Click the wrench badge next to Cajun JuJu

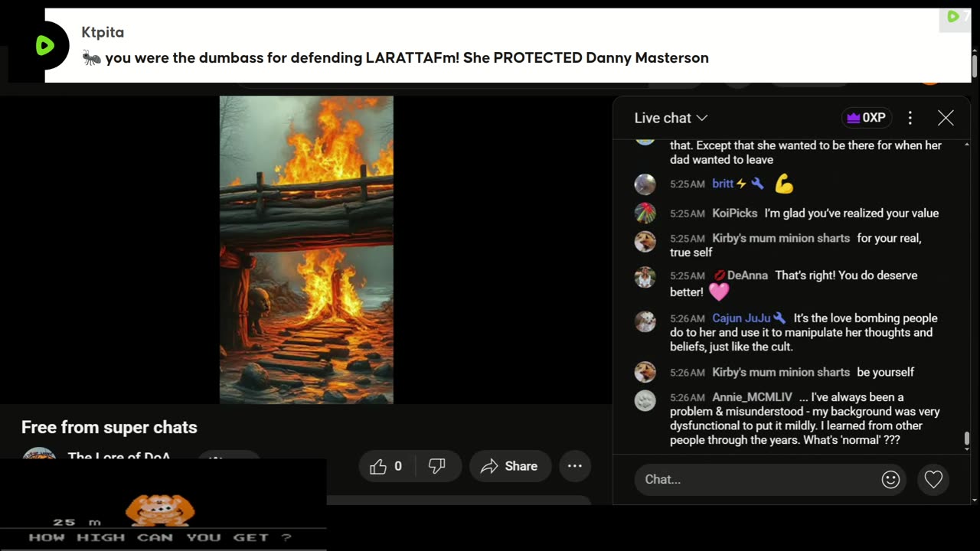click(779, 318)
